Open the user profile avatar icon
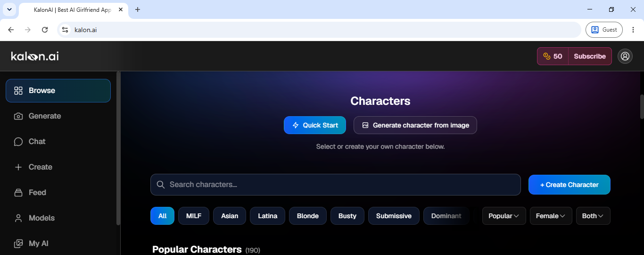The image size is (644, 255). (x=625, y=56)
